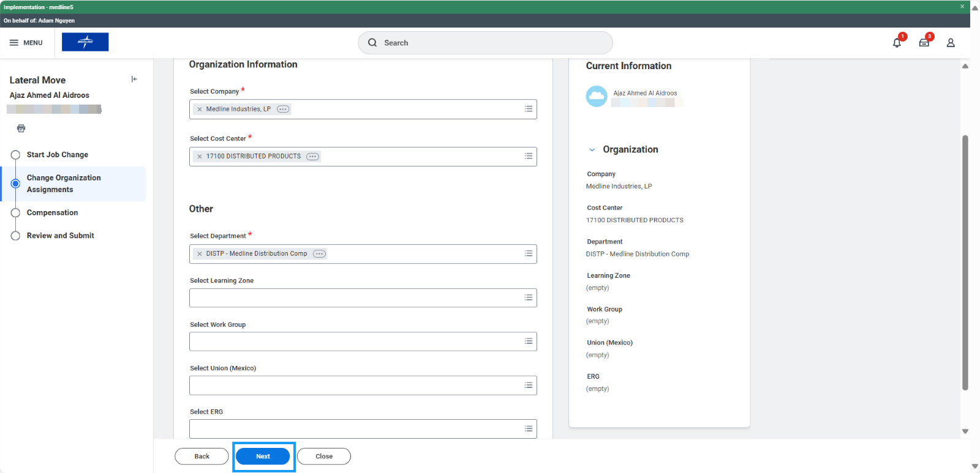Open the main MENU
Screen dimensions: 980x473
pyautogui.click(x=26, y=43)
